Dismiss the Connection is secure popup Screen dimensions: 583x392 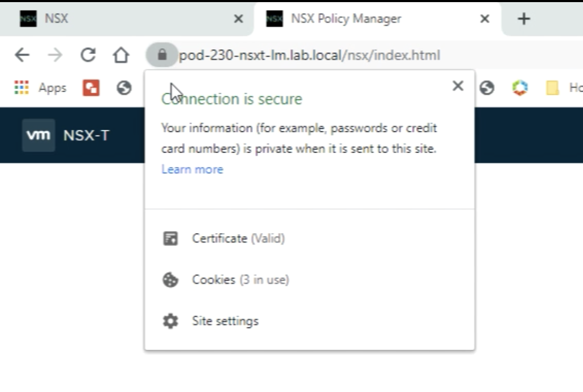(458, 86)
